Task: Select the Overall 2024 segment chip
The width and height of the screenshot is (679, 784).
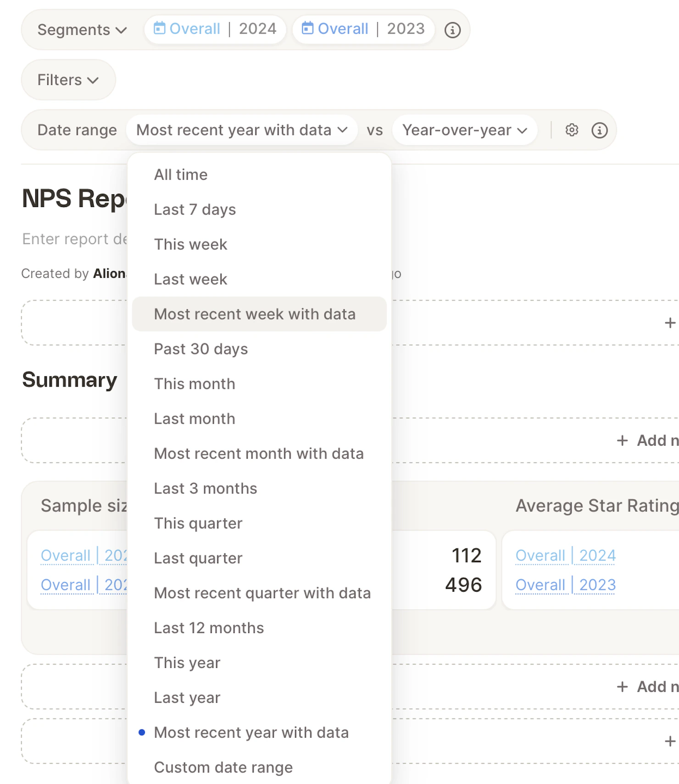Action: [215, 29]
